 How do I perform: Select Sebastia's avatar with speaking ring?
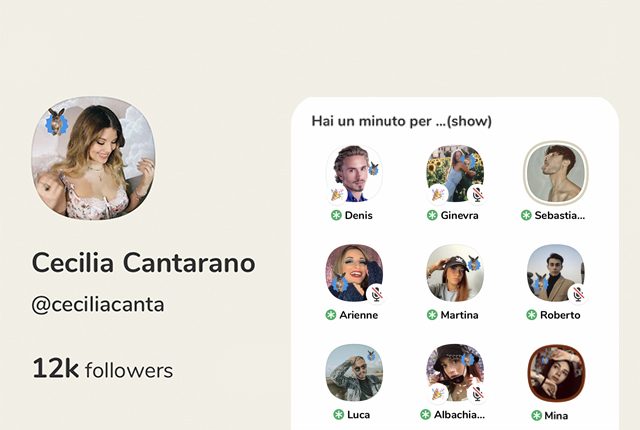(x=555, y=172)
